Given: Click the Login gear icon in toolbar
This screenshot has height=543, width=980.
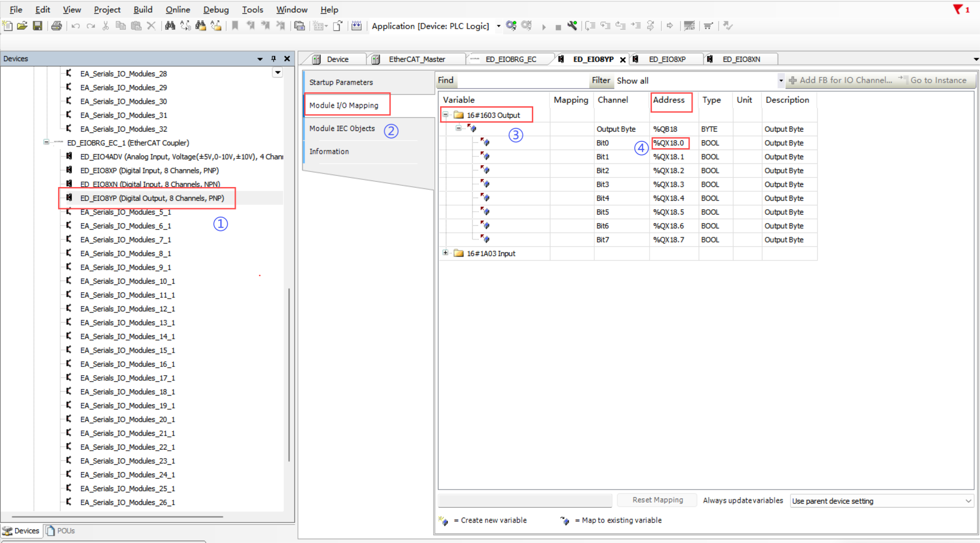Looking at the screenshot, I should click(x=511, y=26).
